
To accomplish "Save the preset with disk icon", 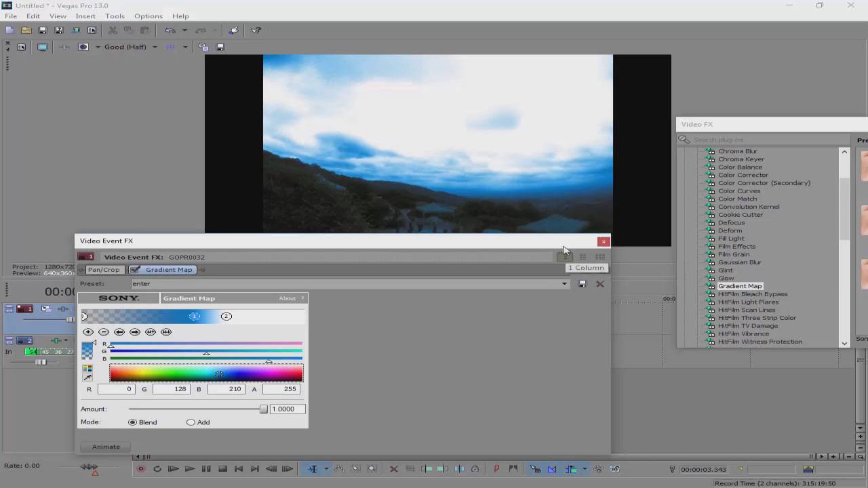I will click(x=583, y=283).
